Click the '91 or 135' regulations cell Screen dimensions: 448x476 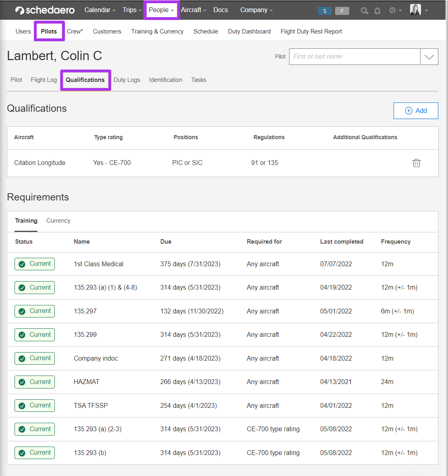point(265,163)
